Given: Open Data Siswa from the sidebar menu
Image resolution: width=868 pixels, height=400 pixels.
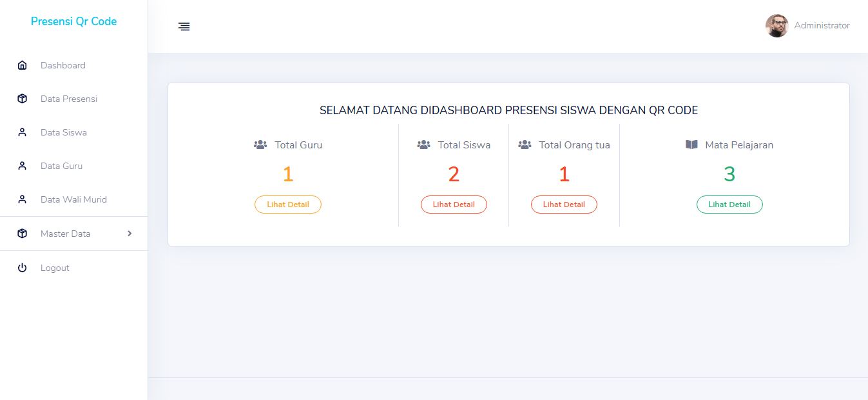Looking at the screenshot, I should tap(64, 132).
